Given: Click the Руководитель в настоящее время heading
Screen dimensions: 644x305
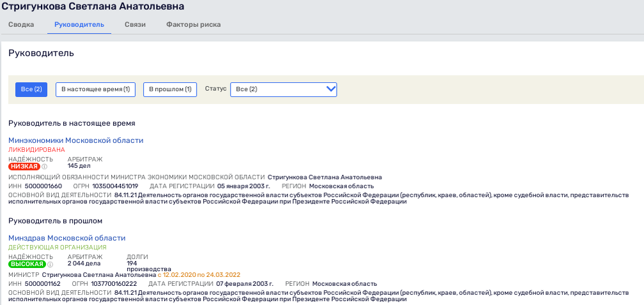Looking at the screenshot, I should point(72,123).
